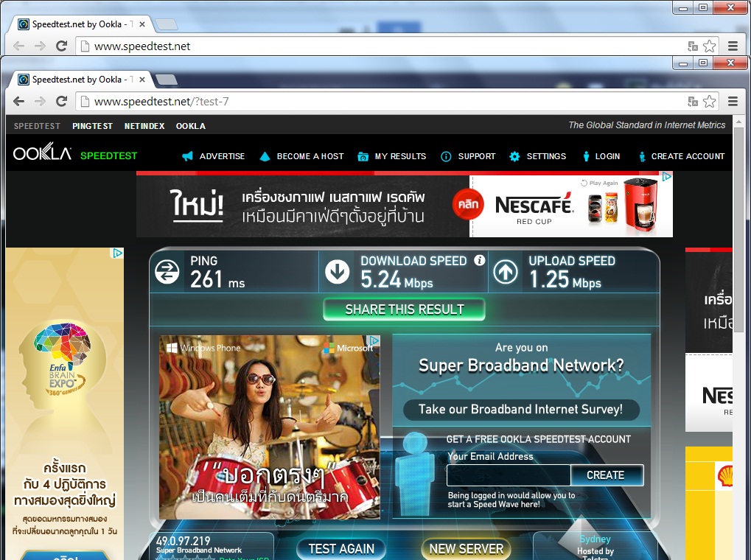
Task: Click the My Results camera icon
Action: pos(363,157)
